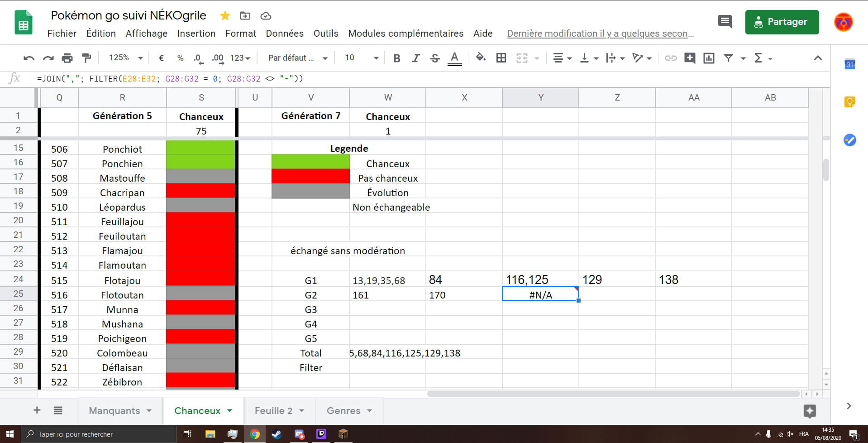Undo the last action

pos(29,58)
